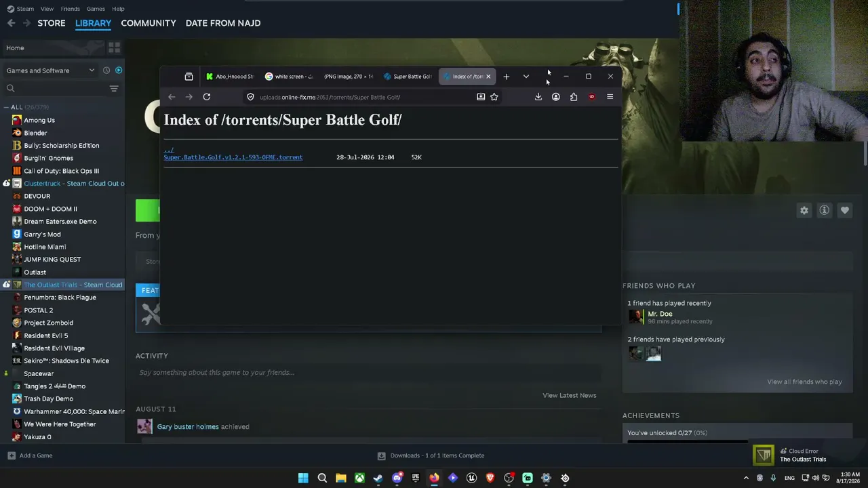Click the activity status text field
Image resolution: width=868 pixels, height=488 pixels.
point(369,372)
